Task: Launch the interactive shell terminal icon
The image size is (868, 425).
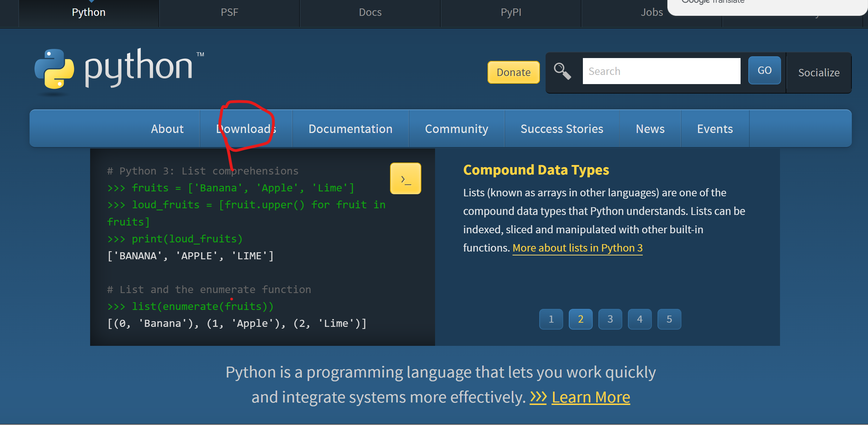Action: pos(405,178)
